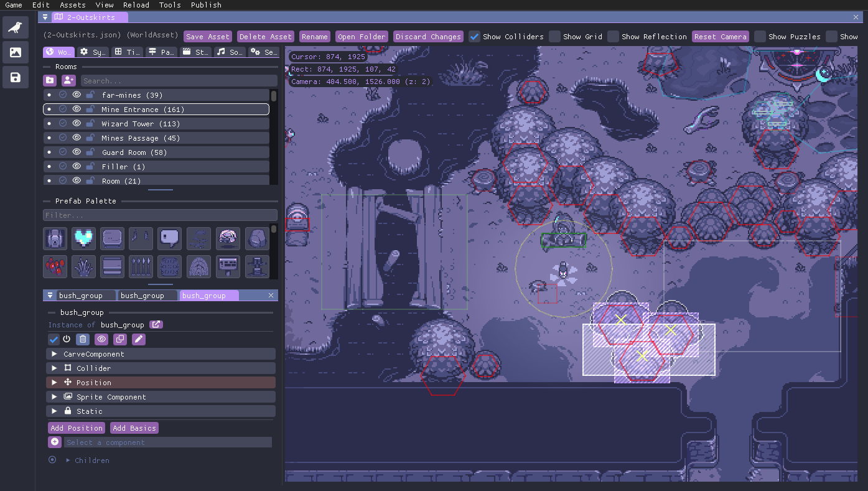Click the floppy disk save icon

coord(16,77)
